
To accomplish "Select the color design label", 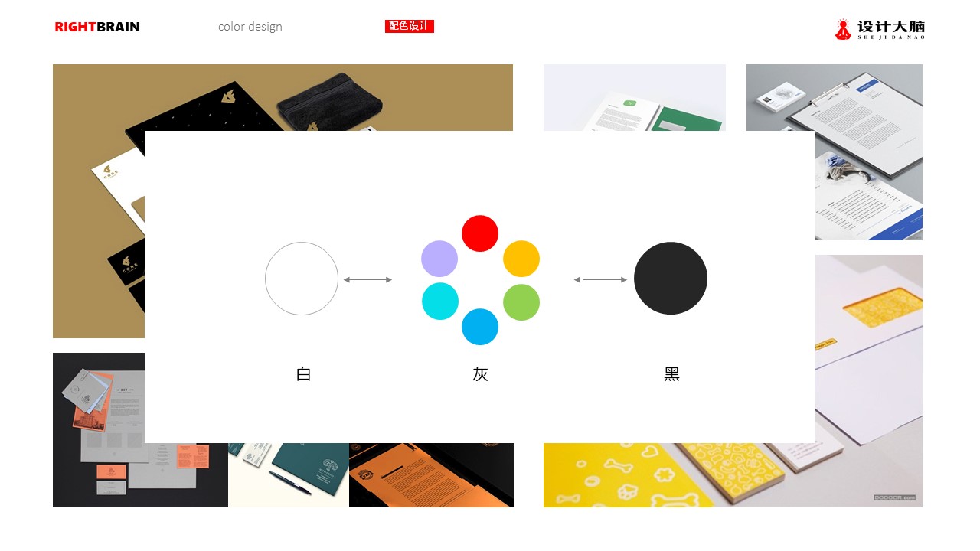I will pos(250,27).
